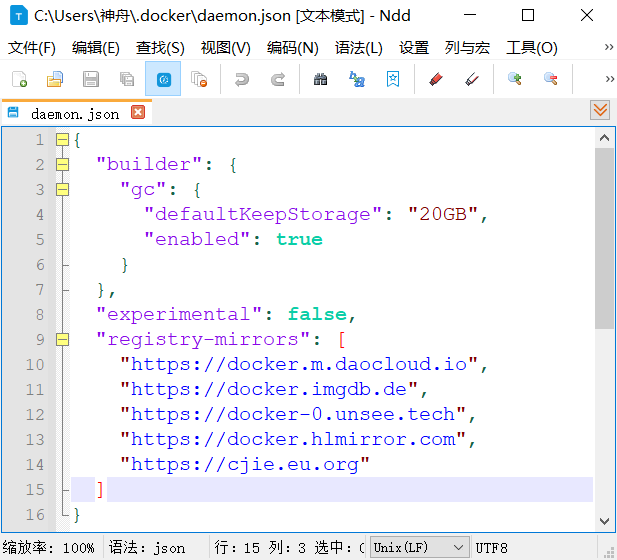Click the Ndd app icon in title bar
This screenshot has width=617, height=560.
(19, 16)
